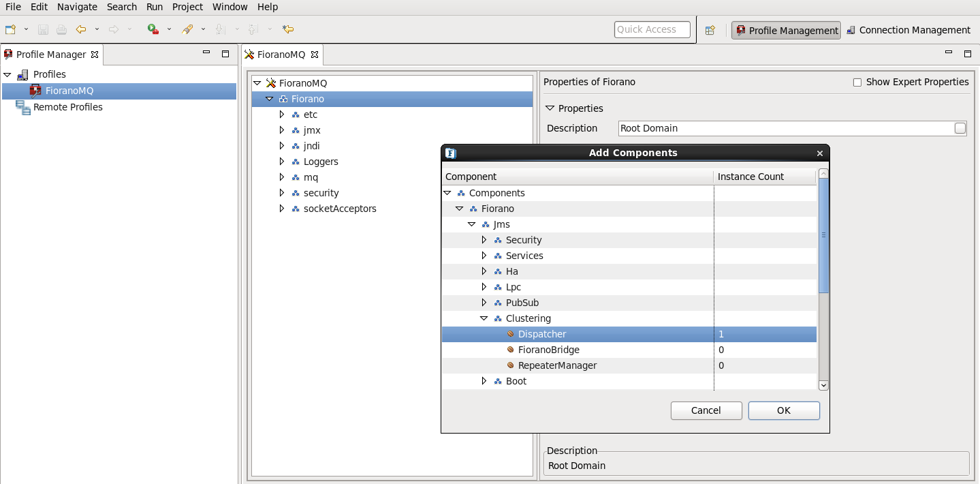Open the Run icon's dropdown arrow

pyautogui.click(x=169, y=29)
